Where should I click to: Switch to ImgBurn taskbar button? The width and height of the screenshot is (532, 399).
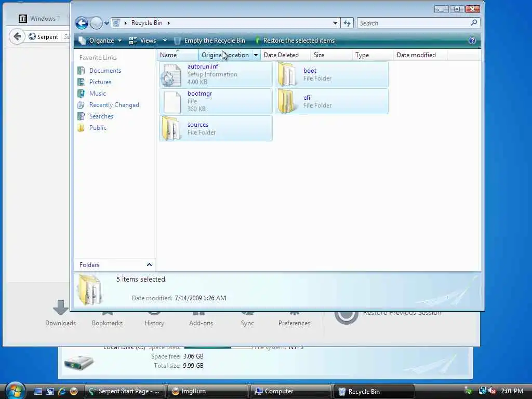tap(208, 391)
